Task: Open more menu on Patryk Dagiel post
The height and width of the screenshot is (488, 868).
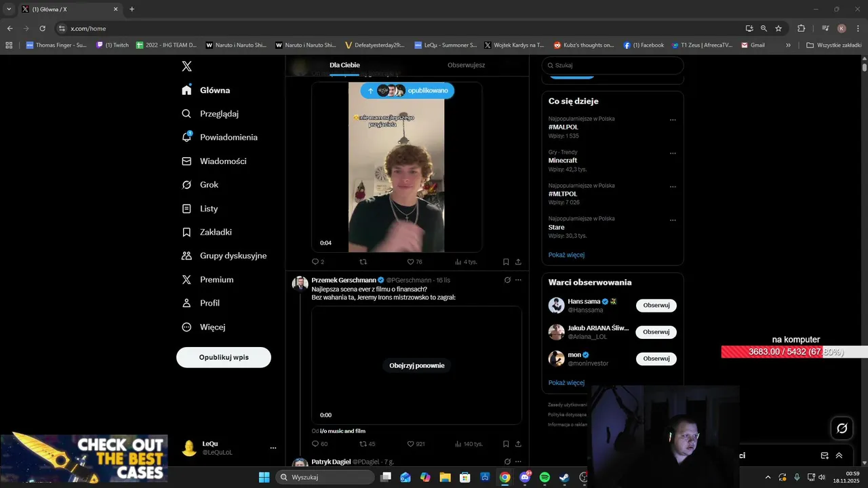Action: tap(518, 462)
